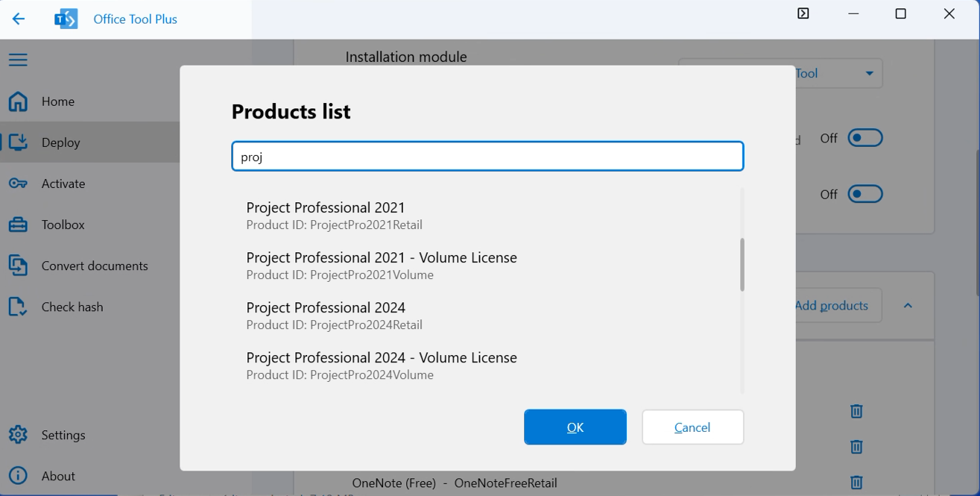Click the Activate key icon
980x496 pixels.
[18, 183]
